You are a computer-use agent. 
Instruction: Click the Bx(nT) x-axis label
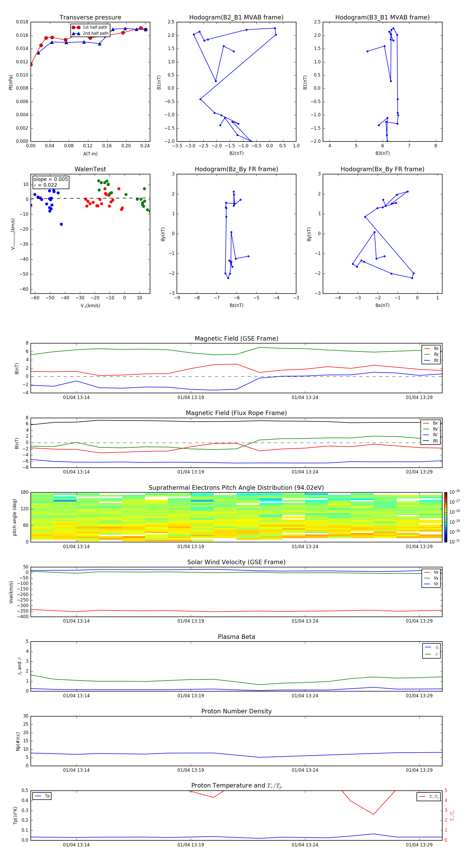click(382, 306)
